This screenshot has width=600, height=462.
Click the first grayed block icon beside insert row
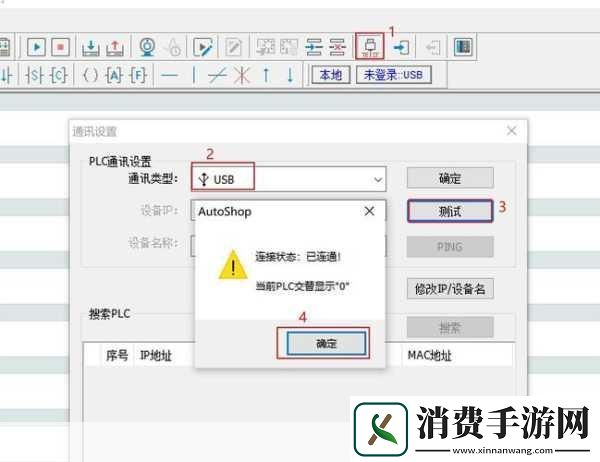click(x=266, y=47)
